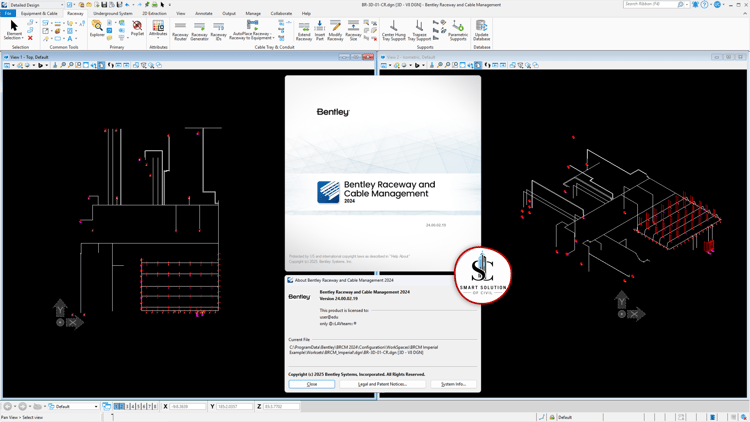Click Fit View icon in View 1 toolbar
The height and width of the screenshot is (422, 750).
click(x=86, y=65)
